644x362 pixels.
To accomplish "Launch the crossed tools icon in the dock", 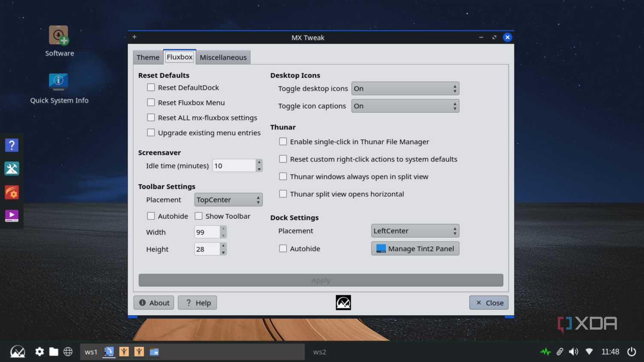I will point(12,169).
